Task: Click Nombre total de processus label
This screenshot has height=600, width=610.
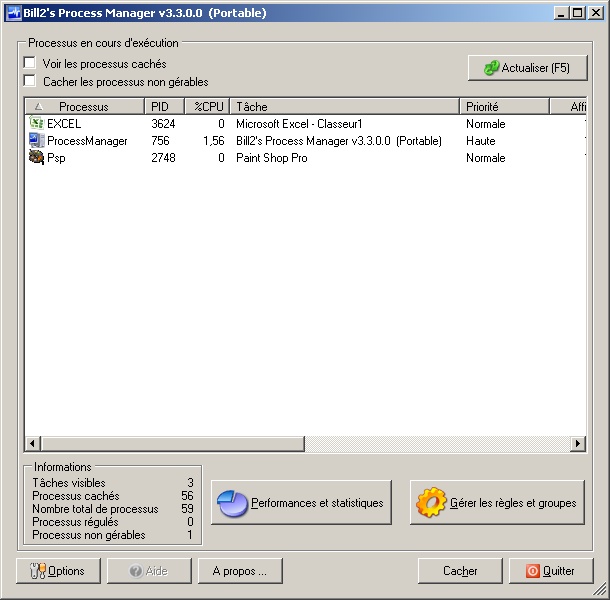Action: pos(95,509)
